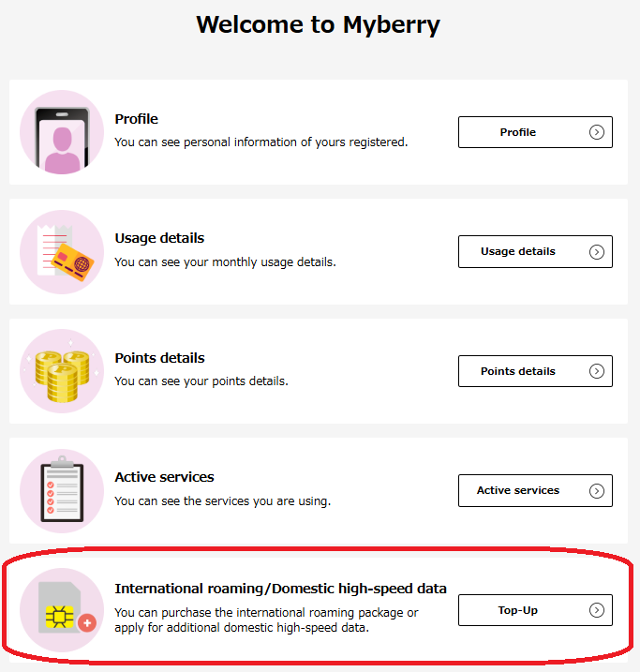The image size is (640, 672).
Task: Click the Usage details receipt and card icon
Action: [x=62, y=252]
